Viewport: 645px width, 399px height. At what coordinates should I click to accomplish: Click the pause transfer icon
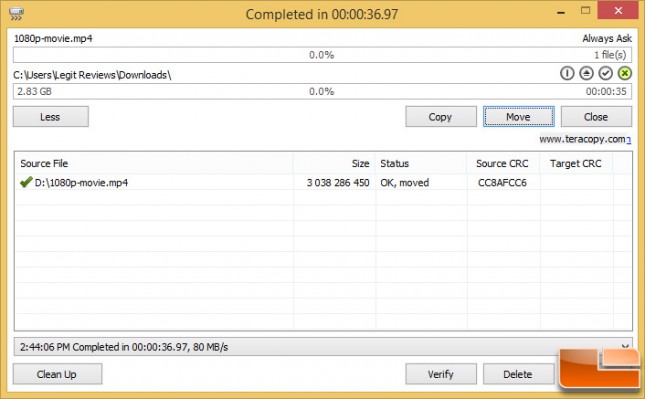point(567,73)
